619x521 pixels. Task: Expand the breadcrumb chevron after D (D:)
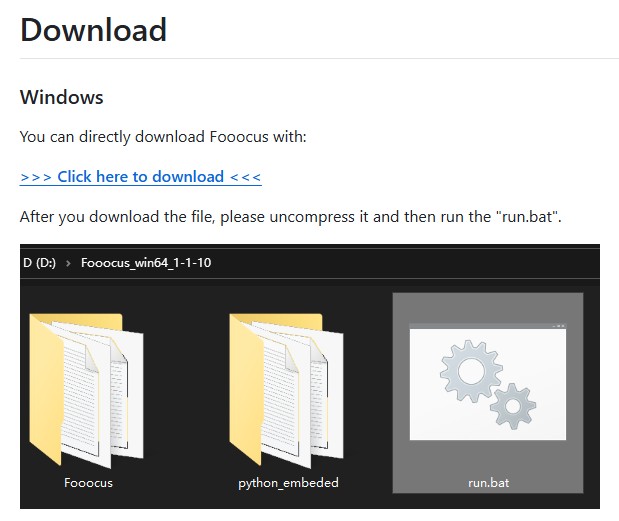point(68,263)
